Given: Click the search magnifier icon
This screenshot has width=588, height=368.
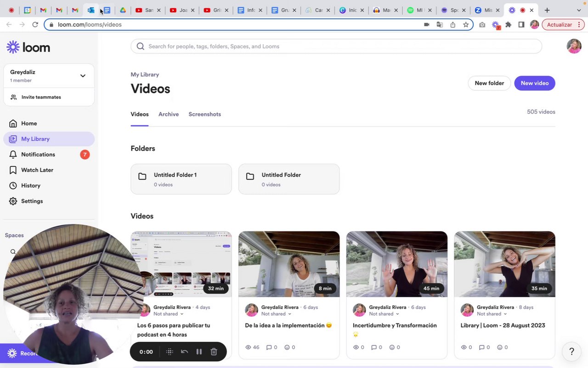Looking at the screenshot, I should (141, 46).
